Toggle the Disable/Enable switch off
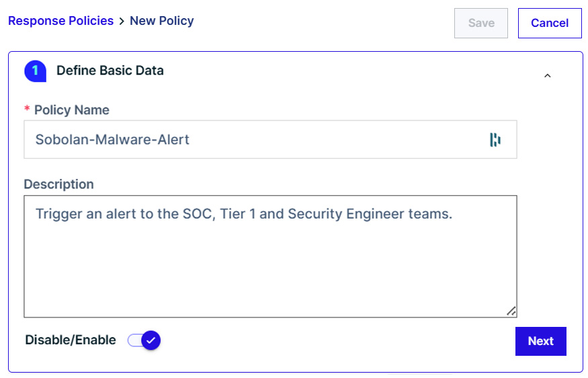Screen dimensions: 588x378 pyautogui.click(x=144, y=340)
